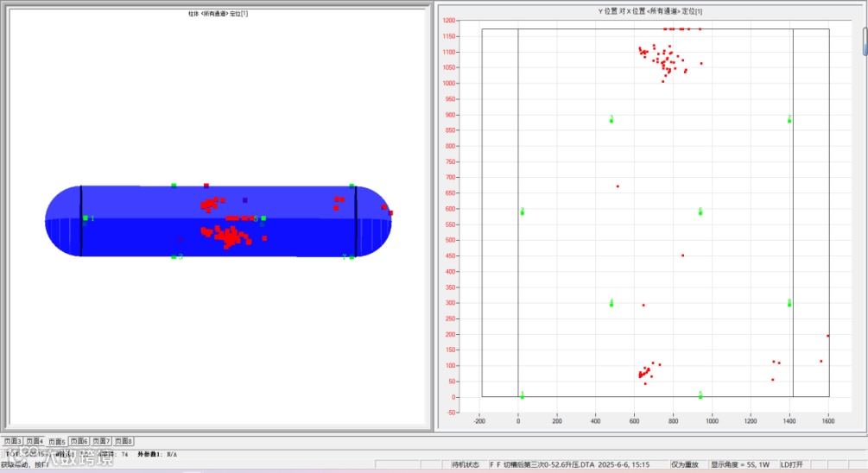Click the 待机状态 status bar field
Image resolution: width=868 pixels, height=473 pixels.
tap(465, 464)
